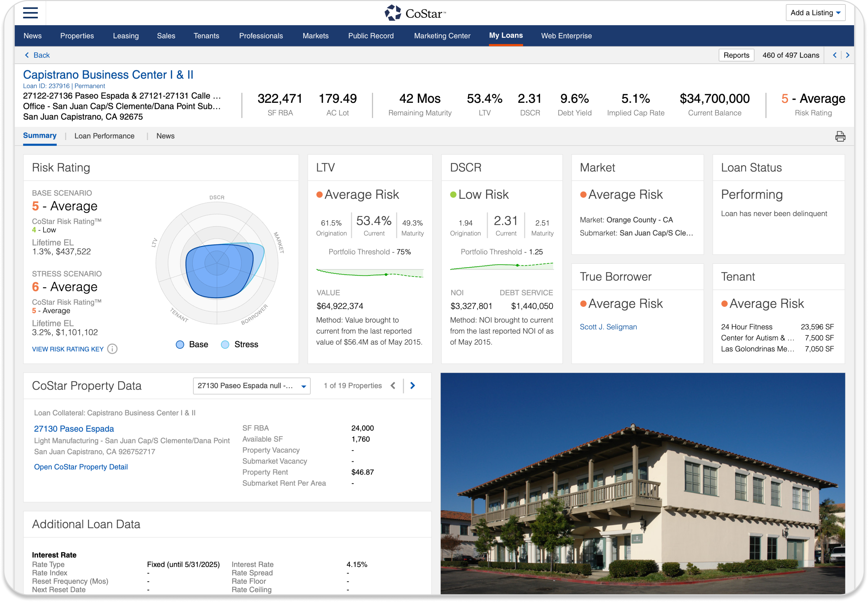Click the property building photo

pyautogui.click(x=642, y=483)
